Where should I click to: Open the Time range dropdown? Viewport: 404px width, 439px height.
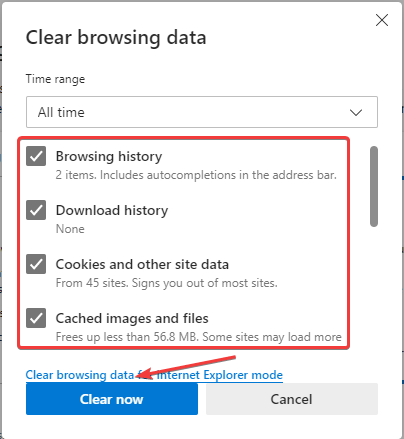(202, 112)
